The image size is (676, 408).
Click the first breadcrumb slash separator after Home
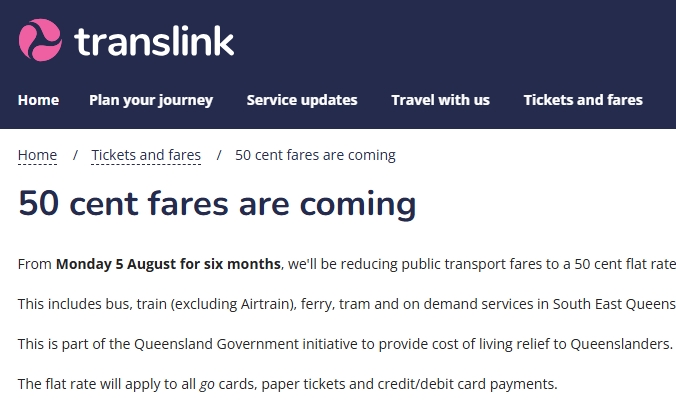[x=75, y=155]
